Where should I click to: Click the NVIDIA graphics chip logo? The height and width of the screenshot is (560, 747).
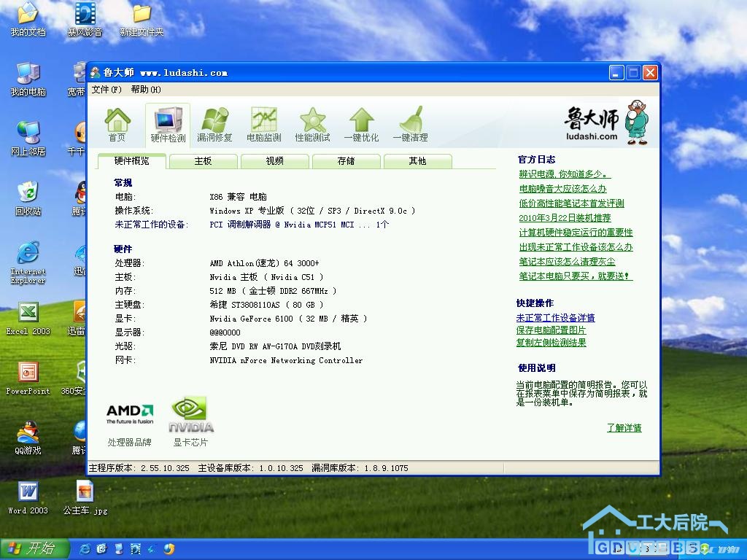[x=190, y=414]
